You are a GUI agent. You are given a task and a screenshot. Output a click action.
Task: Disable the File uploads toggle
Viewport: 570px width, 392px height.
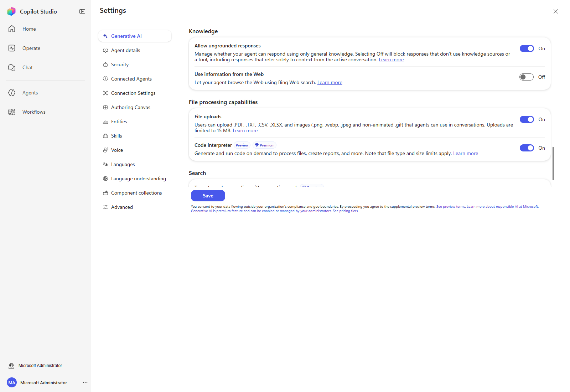(x=527, y=119)
